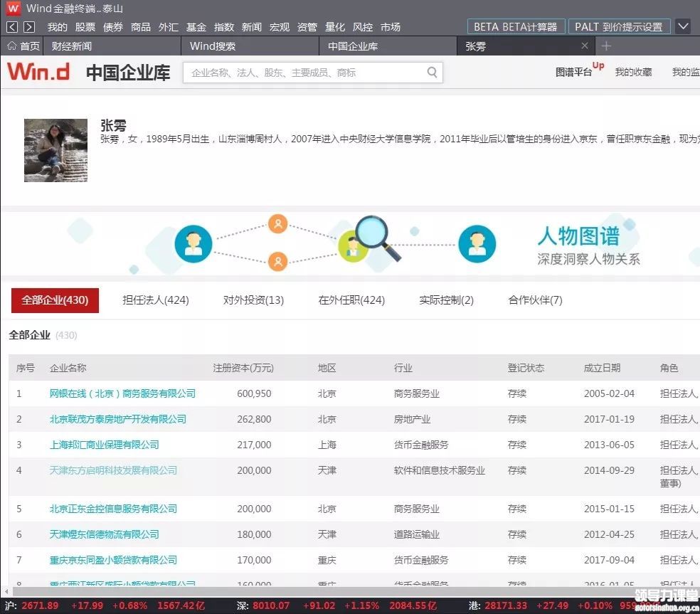This screenshot has width=700, height=614.
Task: Click the home icon on 首页 tab
Action: tap(11, 46)
